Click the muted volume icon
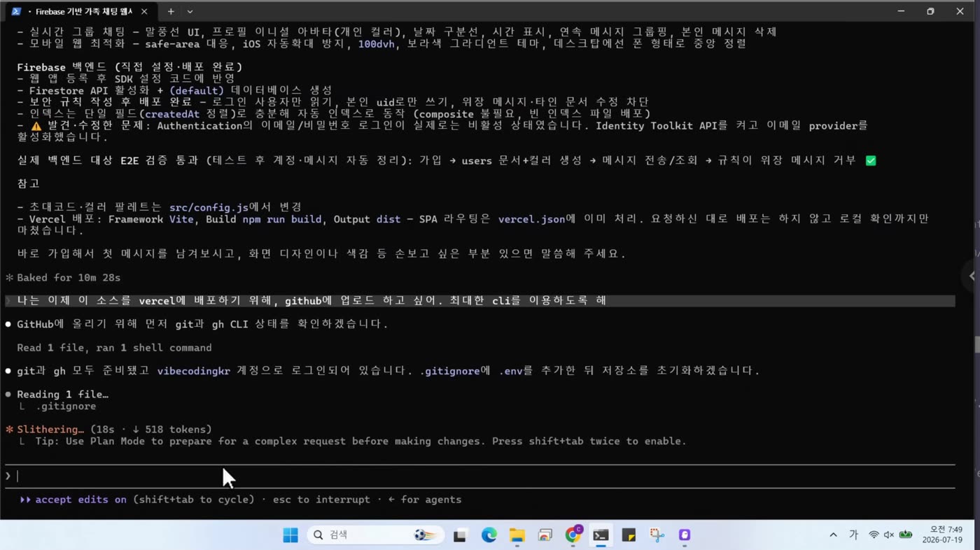Screen dimensions: 980x550 coord(889,535)
